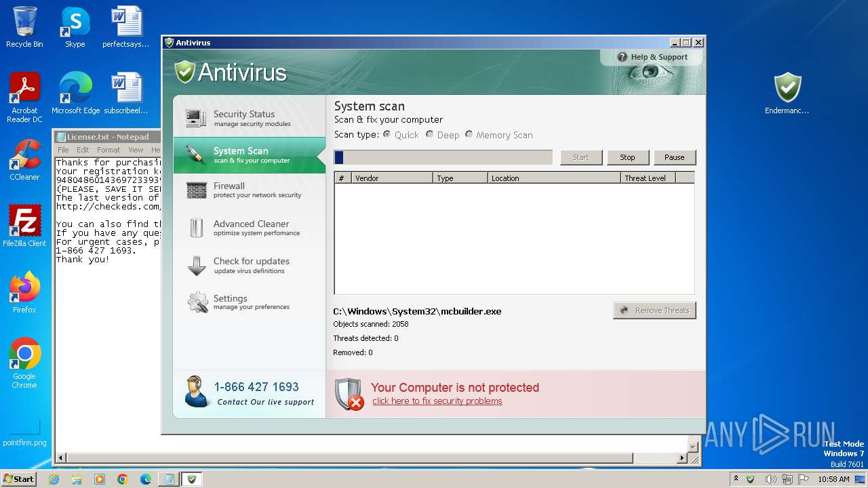Image resolution: width=868 pixels, height=488 pixels.
Task: Click the Type column header
Action: click(460, 178)
